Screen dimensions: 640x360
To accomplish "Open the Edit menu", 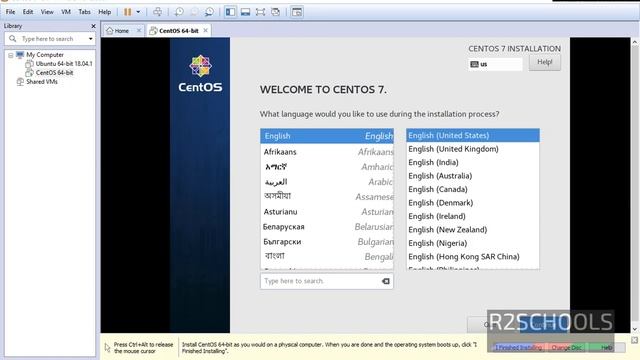I will (x=28, y=12).
